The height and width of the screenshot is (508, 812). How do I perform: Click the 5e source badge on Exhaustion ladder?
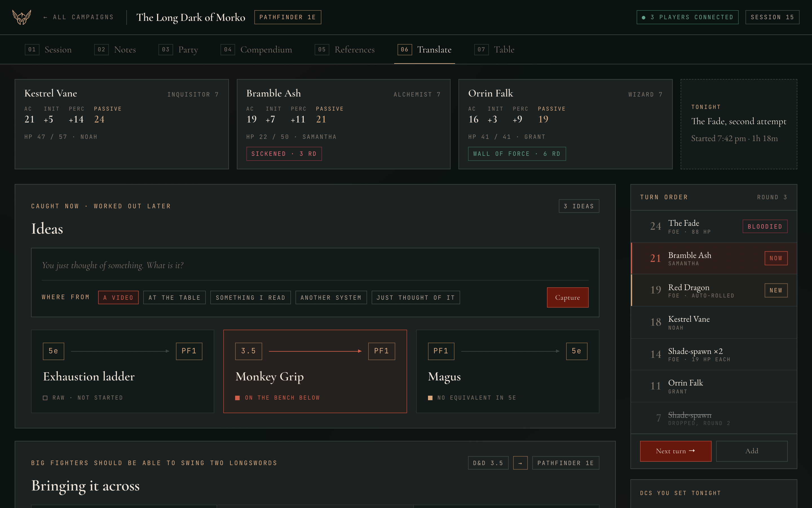(x=53, y=351)
